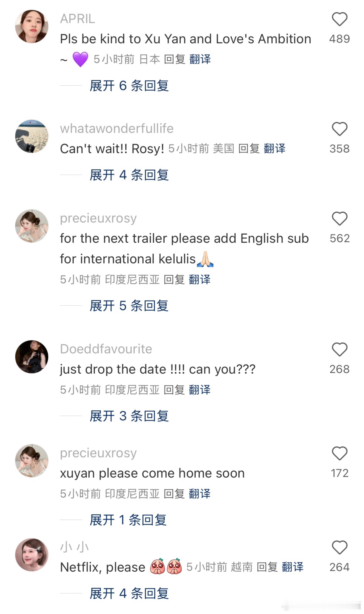This screenshot has height=614, width=364.
Task: Expand 4 replies under 'Can't wait!! Rosy!'
Action: tap(129, 175)
